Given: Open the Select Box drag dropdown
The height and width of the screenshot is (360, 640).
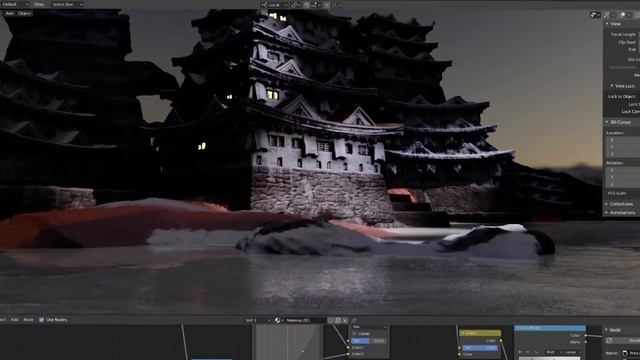Looking at the screenshot, I should [67, 4].
